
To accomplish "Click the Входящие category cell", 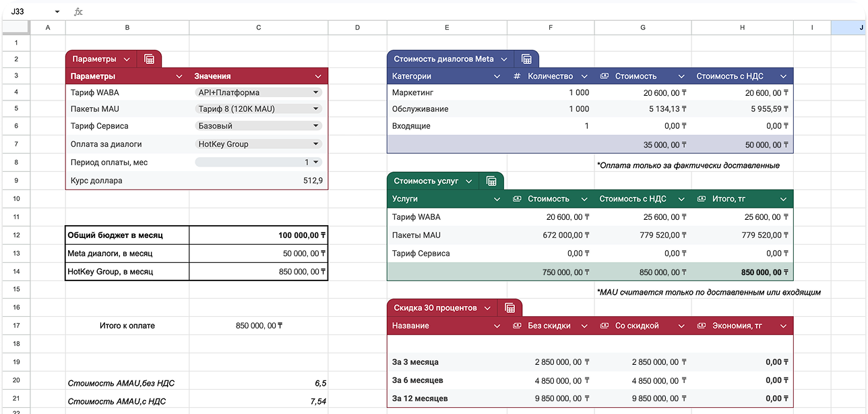I will tap(447, 126).
